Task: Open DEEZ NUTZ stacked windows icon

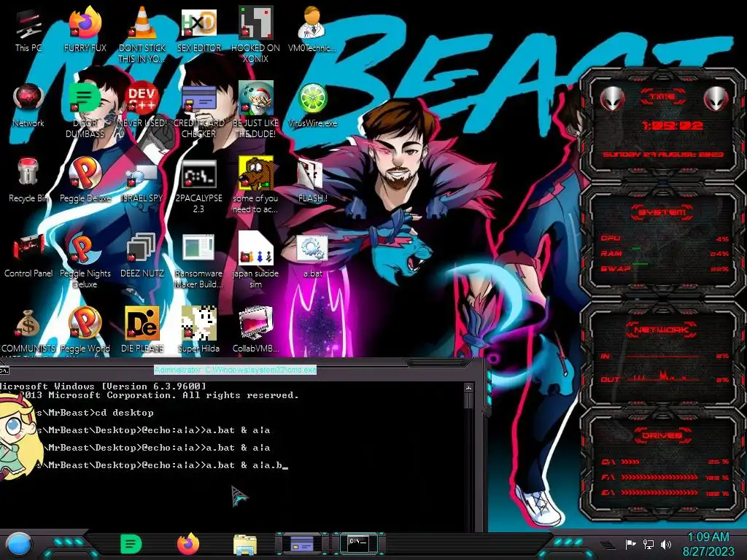Action: [142, 256]
